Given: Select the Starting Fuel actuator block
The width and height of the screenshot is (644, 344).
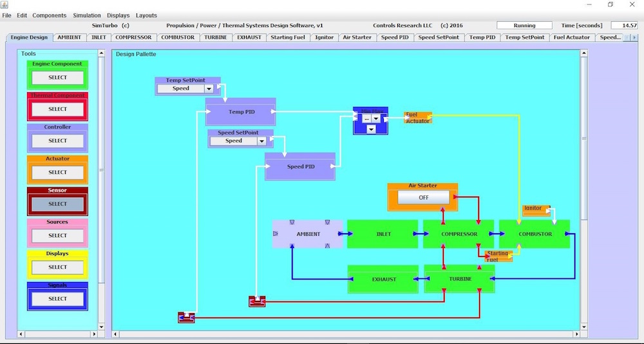Looking at the screenshot, I should tap(498, 256).
